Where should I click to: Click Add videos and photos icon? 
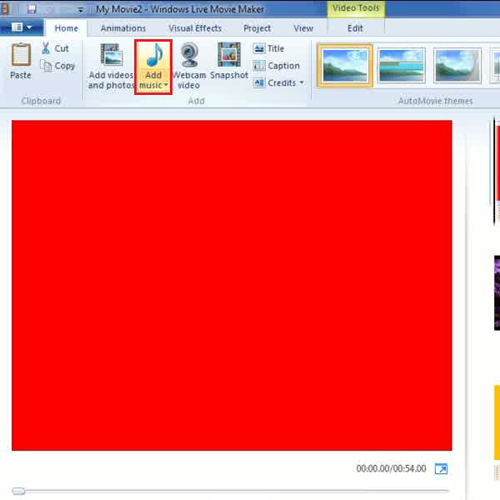tap(111, 55)
